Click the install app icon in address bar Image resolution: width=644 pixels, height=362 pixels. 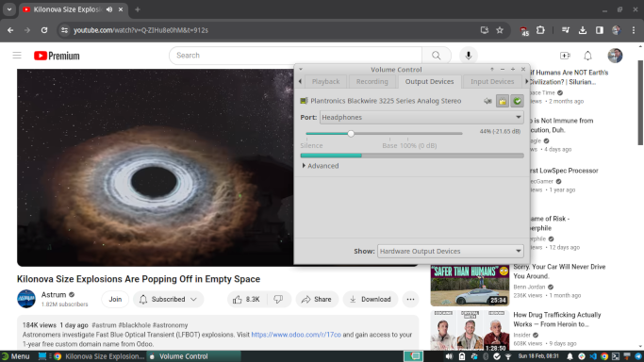point(485,30)
